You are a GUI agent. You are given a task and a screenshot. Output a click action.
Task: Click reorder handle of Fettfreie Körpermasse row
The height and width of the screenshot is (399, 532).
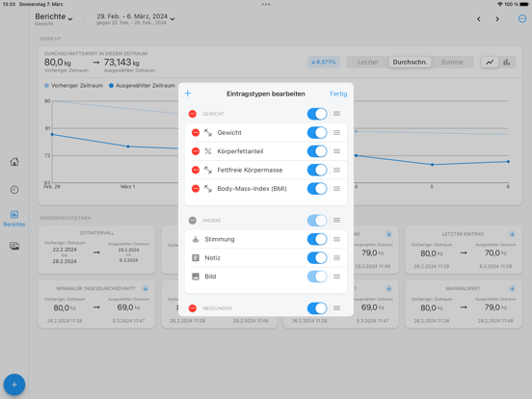[x=336, y=170]
